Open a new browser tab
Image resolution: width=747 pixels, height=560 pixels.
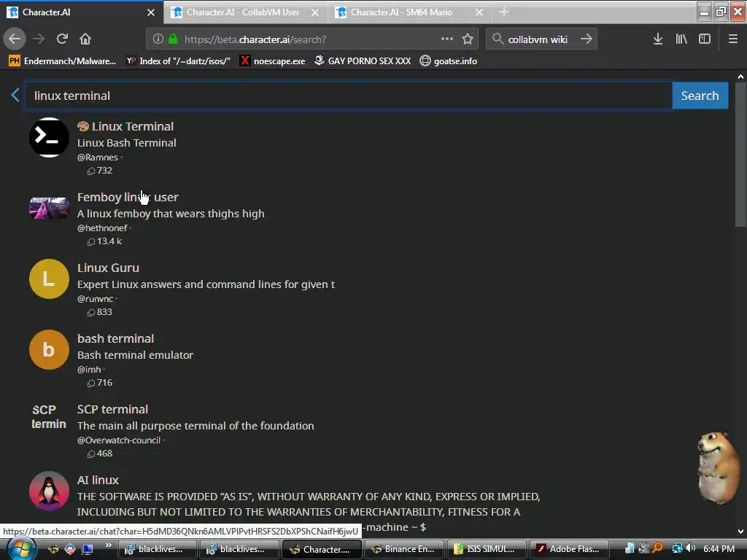[504, 12]
